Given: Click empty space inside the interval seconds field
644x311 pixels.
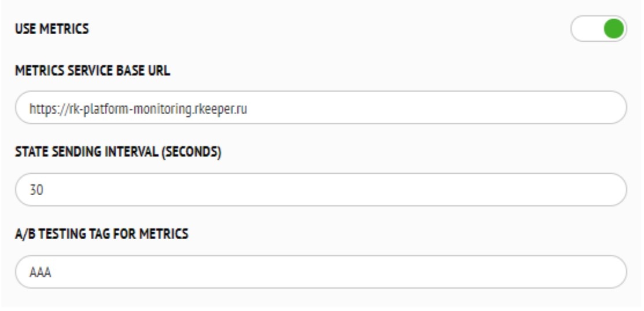Looking at the screenshot, I should 347,190.
